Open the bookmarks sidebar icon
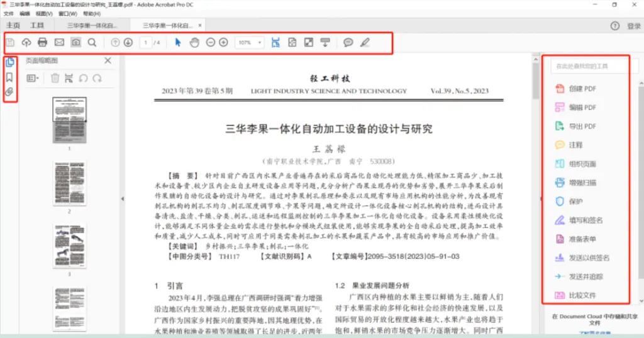This screenshot has width=644, height=338. (x=9, y=77)
